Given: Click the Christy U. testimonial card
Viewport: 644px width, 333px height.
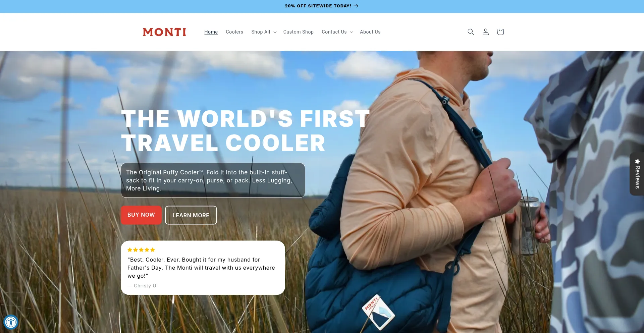Looking at the screenshot, I should click(x=203, y=268).
